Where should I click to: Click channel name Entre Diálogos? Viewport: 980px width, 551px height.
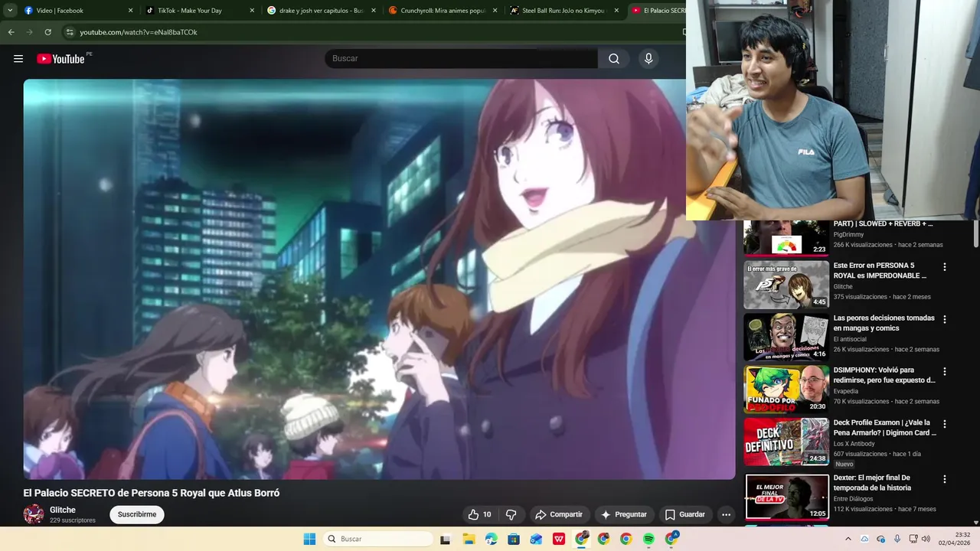point(854,499)
